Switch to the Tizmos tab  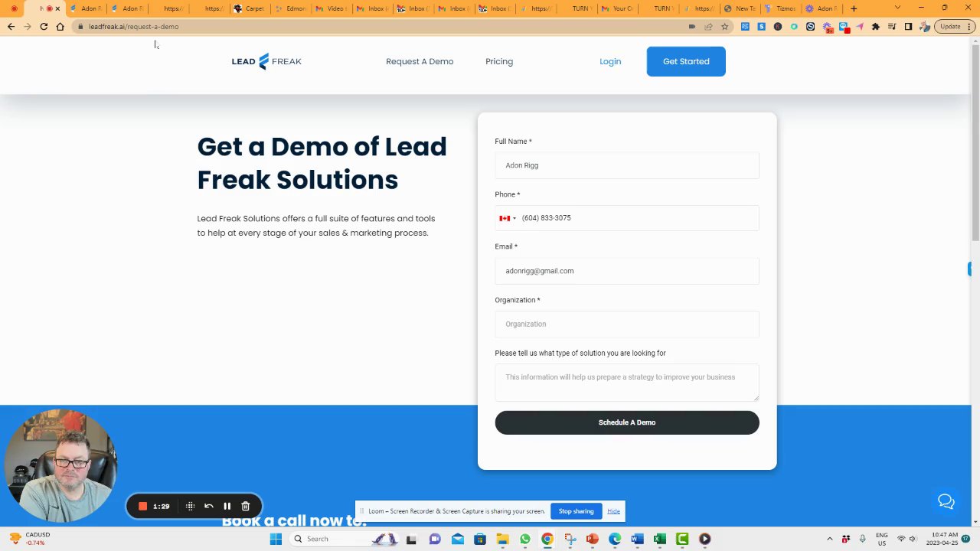781,8
